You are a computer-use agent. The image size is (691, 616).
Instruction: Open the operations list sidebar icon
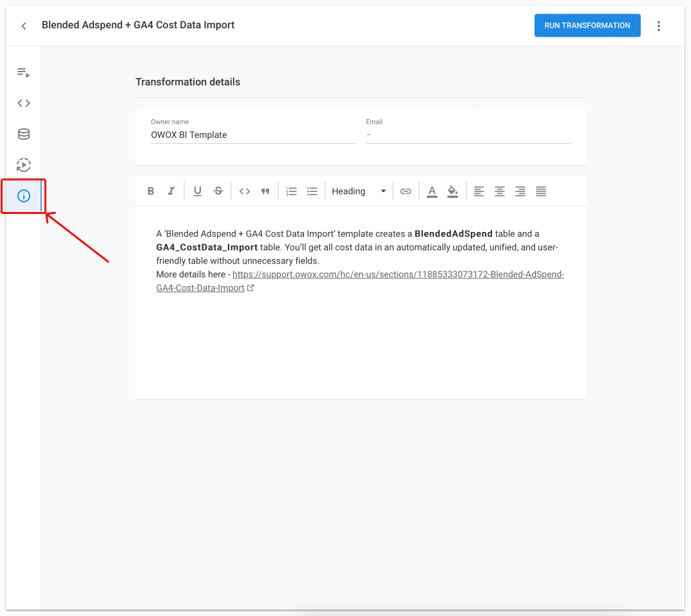(24, 72)
